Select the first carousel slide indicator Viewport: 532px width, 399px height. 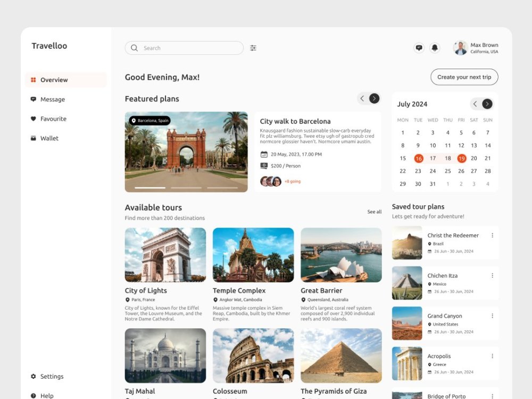150,188
